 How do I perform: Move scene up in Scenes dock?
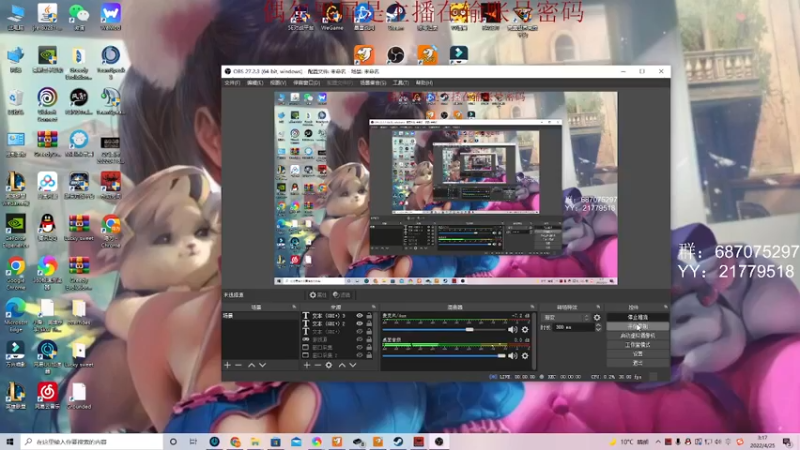[x=252, y=365]
